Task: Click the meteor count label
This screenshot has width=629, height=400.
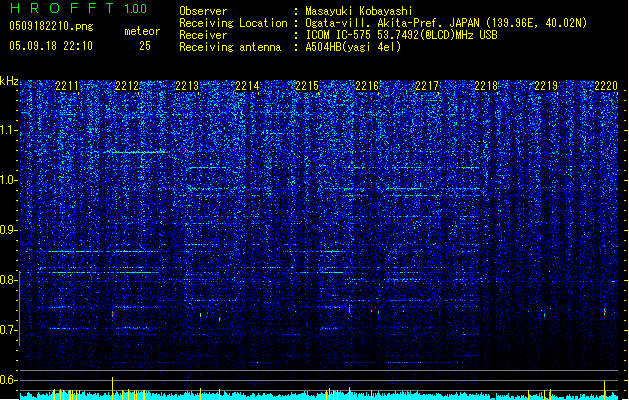Action: click(x=142, y=31)
